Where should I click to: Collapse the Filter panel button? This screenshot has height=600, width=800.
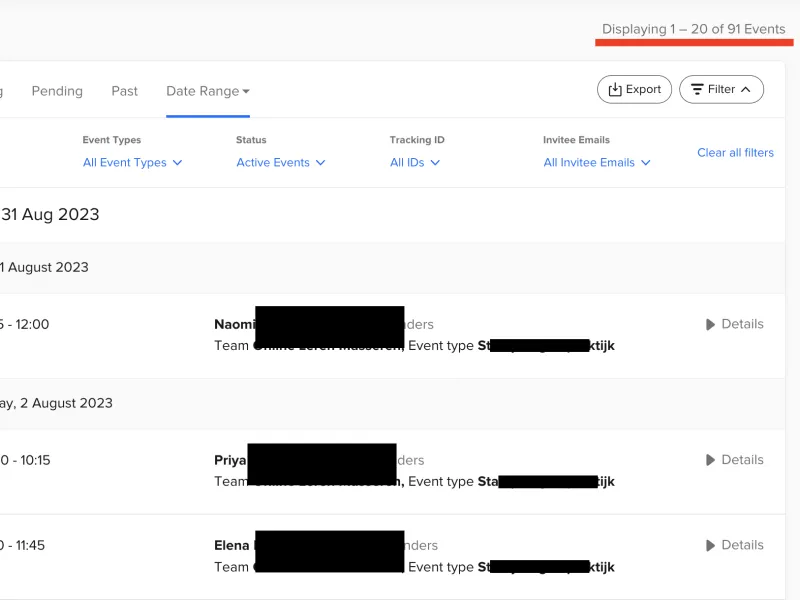721,89
